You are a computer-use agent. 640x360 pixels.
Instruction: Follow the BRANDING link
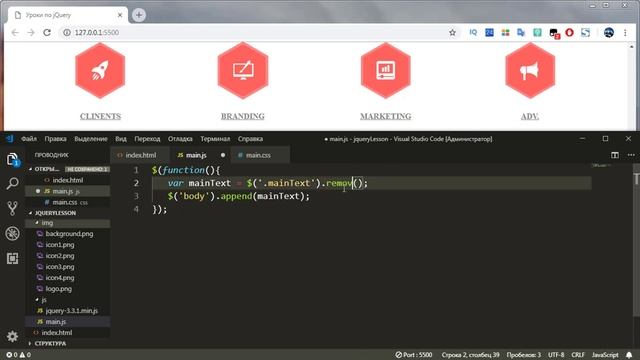click(243, 116)
